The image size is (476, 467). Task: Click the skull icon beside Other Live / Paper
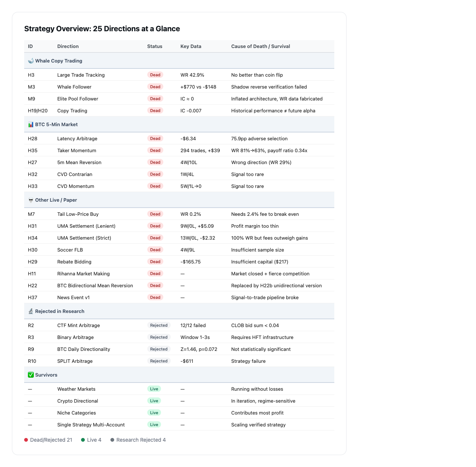pos(31,200)
